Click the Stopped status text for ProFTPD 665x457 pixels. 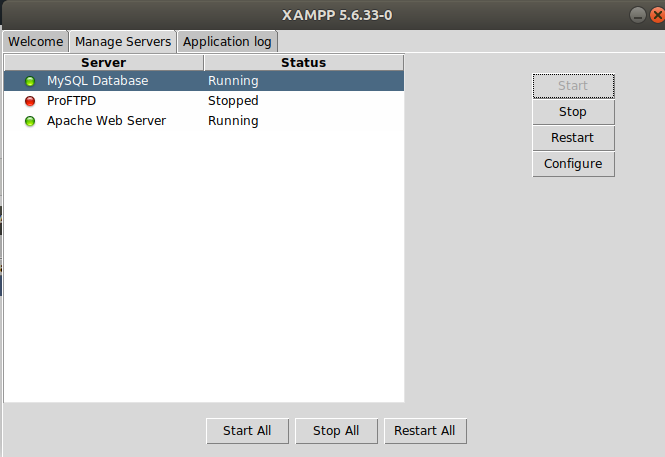233,101
